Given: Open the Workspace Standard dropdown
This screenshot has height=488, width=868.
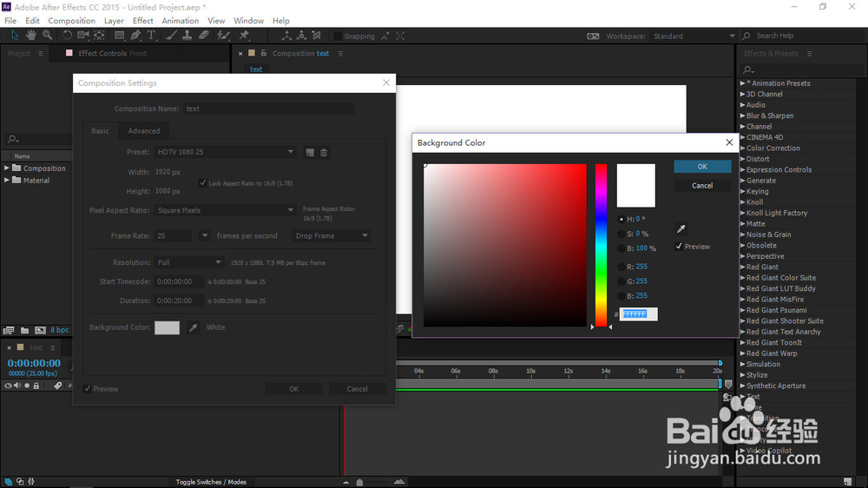Looking at the screenshot, I should pos(693,36).
